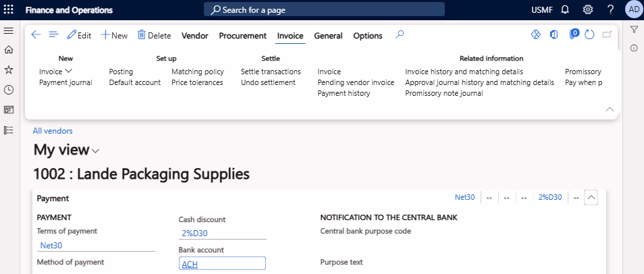Open the Power Apps diamond icon
The height and width of the screenshot is (274, 644).
pyautogui.click(x=535, y=35)
